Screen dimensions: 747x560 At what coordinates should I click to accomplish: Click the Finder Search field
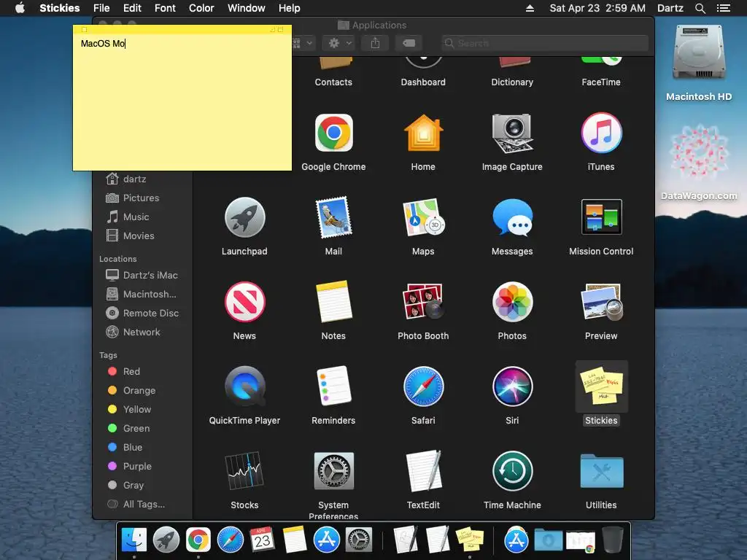544,43
